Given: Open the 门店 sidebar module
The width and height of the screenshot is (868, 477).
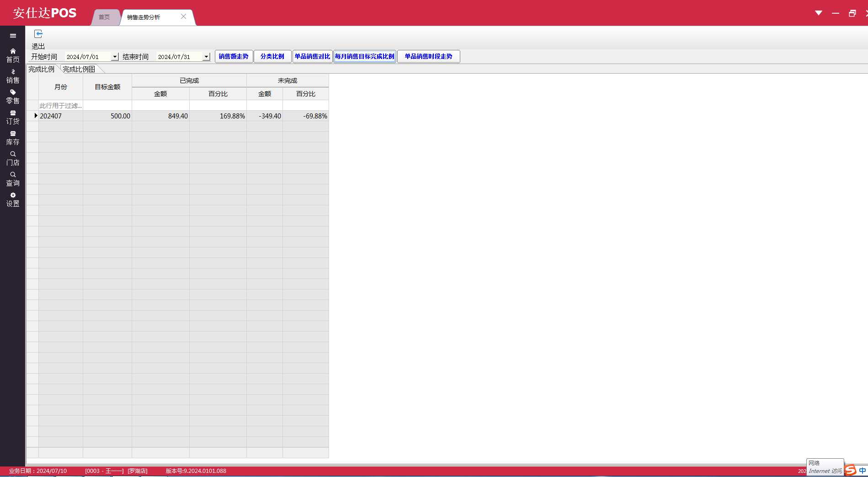Looking at the screenshot, I should pos(13,159).
